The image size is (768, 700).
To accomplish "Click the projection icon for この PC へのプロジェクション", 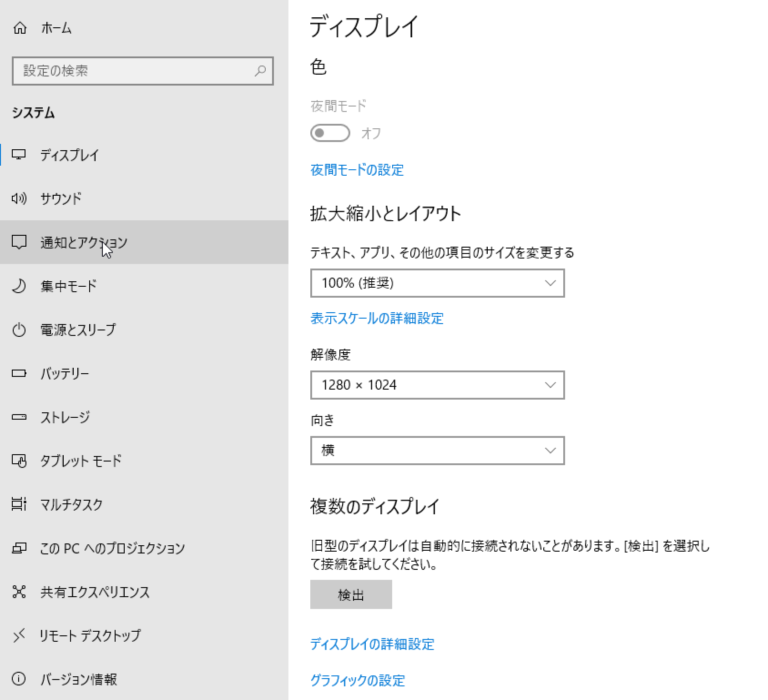I will [x=19, y=548].
